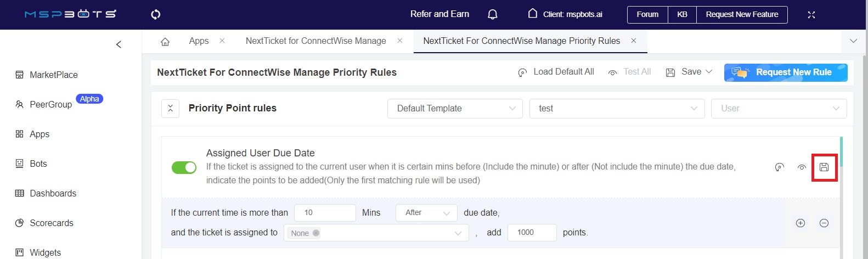Load default for Assigned User Due Date rule
Image resolution: width=868 pixels, height=259 pixels.
(x=779, y=167)
